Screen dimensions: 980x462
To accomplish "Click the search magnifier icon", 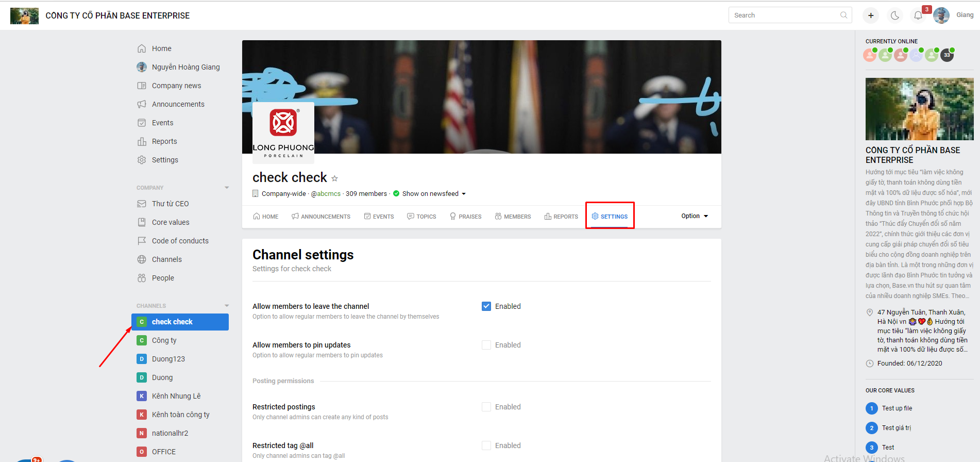I will point(843,15).
